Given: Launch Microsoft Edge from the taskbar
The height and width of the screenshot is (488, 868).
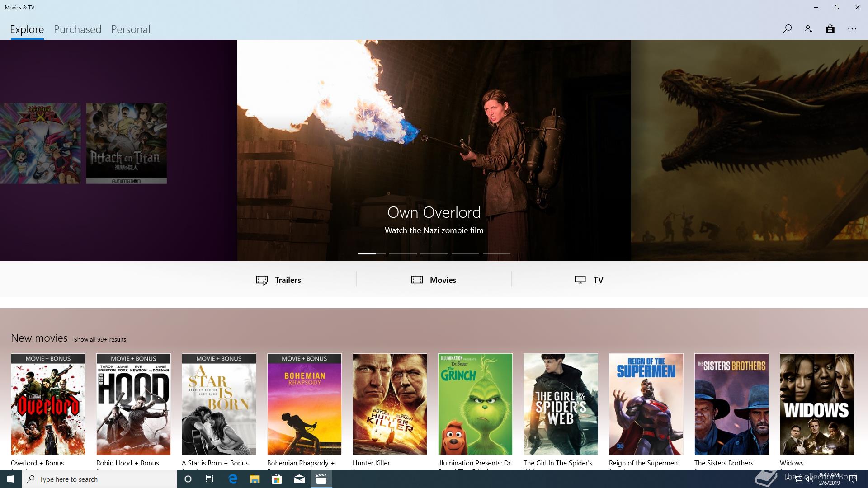Looking at the screenshot, I should [233, 479].
